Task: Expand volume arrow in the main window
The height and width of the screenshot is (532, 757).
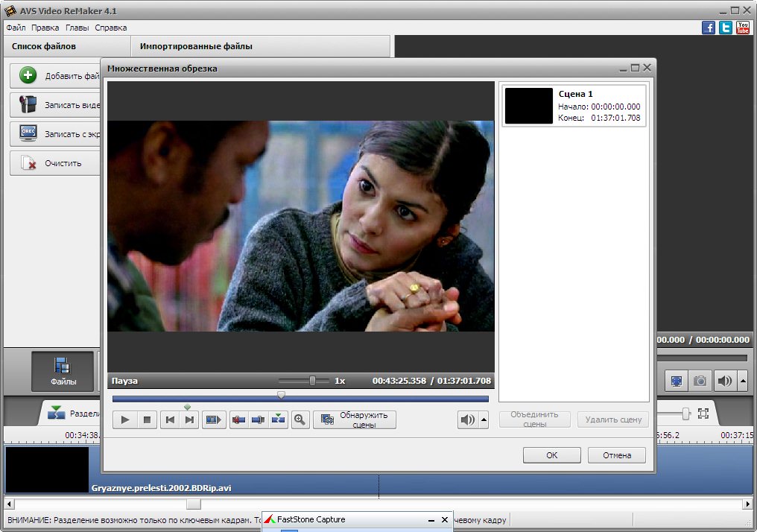Action: pos(742,381)
